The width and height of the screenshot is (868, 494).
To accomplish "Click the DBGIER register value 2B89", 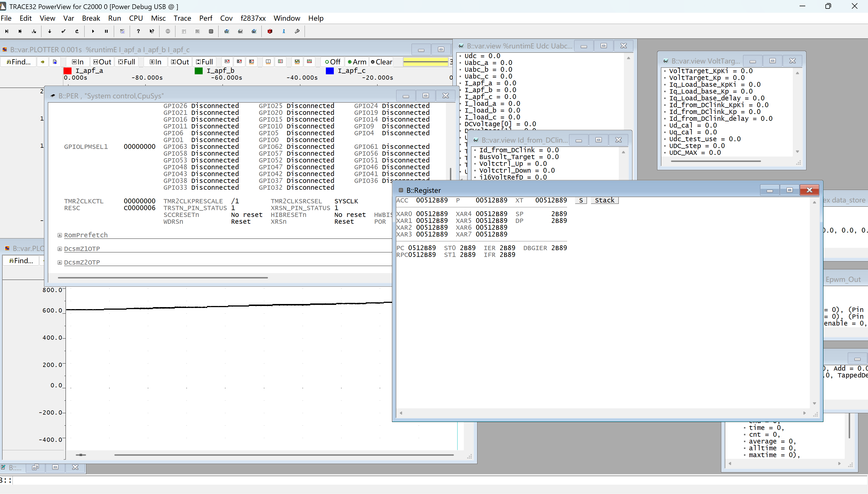I will (x=559, y=248).
